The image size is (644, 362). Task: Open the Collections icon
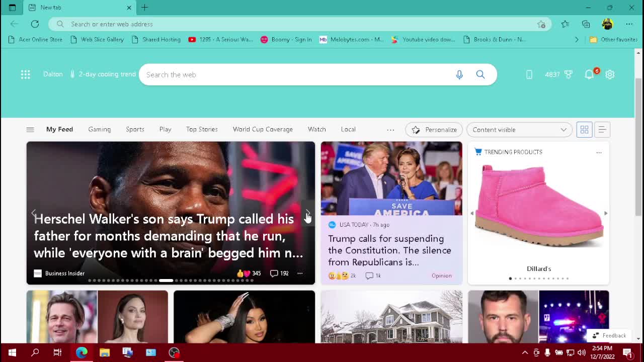pos(586,24)
